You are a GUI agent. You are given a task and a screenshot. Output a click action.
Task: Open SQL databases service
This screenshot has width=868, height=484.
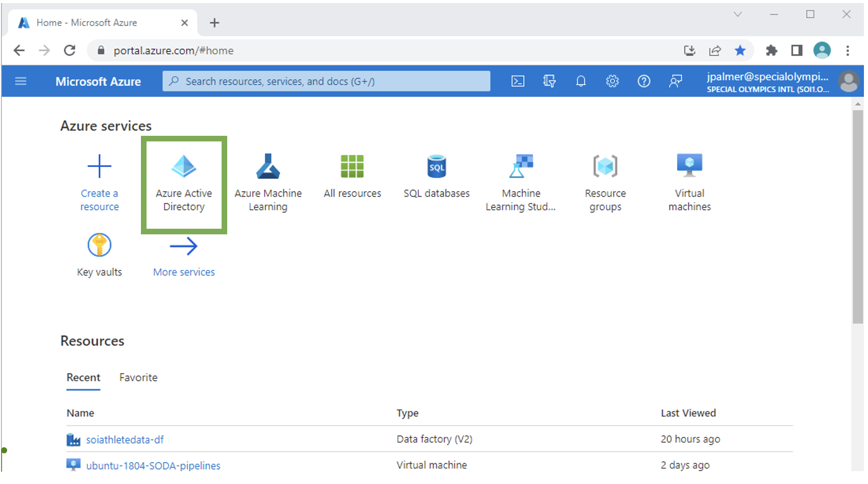tap(437, 176)
